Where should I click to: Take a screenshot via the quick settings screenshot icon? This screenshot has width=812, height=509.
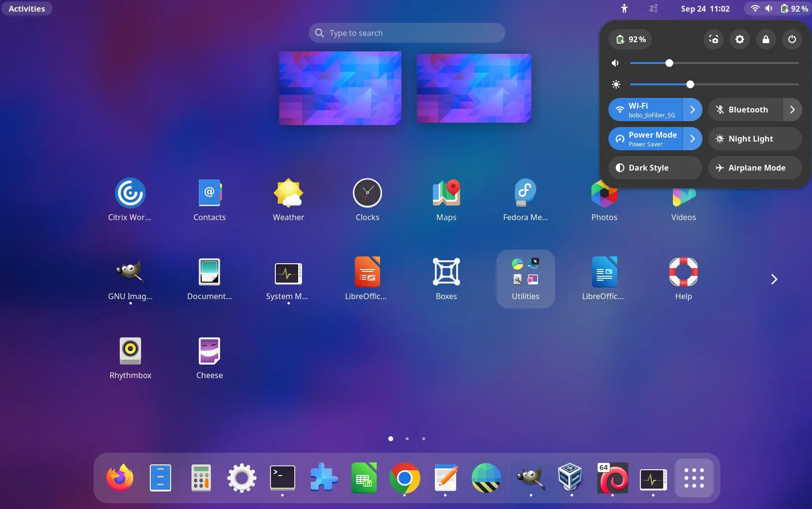(x=713, y=39)
